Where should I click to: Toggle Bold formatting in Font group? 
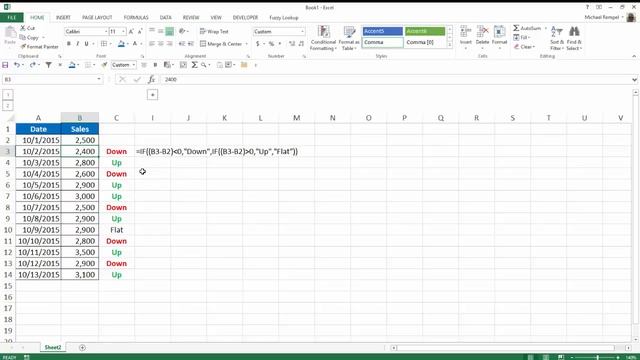click(x=69, y=44)
